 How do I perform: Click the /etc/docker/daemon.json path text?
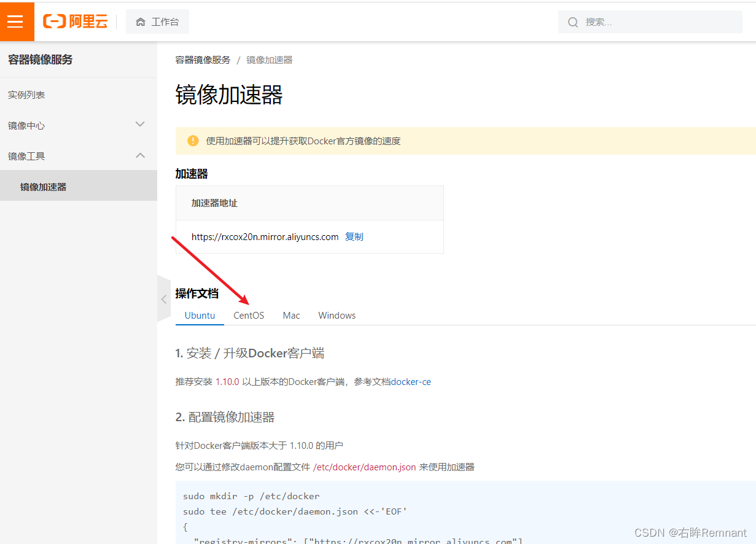tap(365, 467)
